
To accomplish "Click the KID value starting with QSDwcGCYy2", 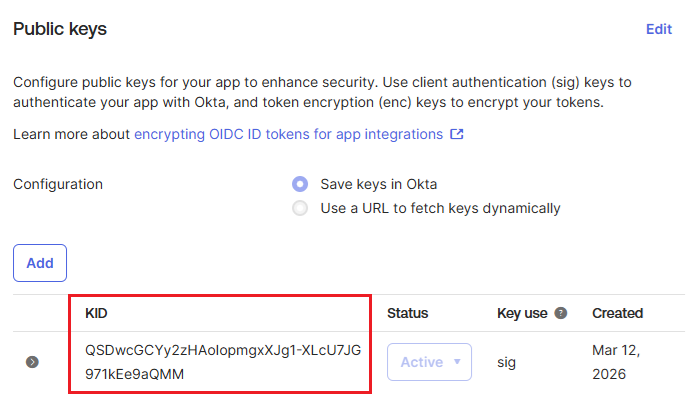I will (x=223, y=362).
